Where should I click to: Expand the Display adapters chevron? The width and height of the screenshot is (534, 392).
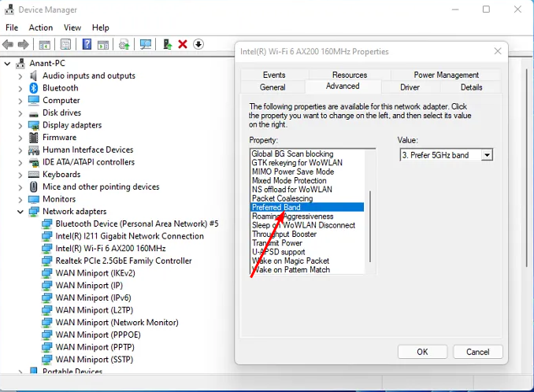tap(20, 126)
